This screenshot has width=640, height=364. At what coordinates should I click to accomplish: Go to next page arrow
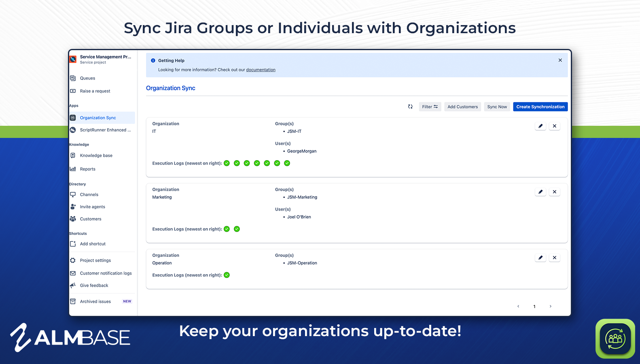[551, 307]
